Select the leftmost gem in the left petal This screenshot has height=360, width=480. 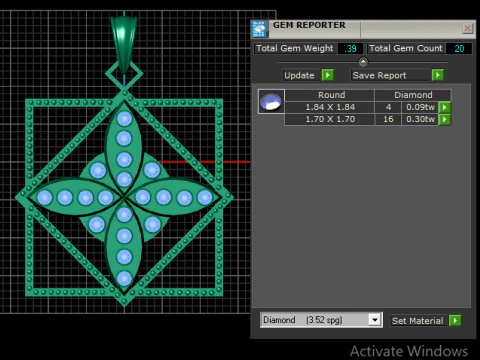click(x=44, y=197)
